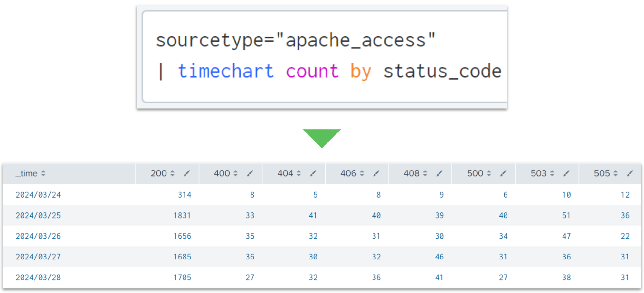This screenshot has width=644, height=293.
Task: Click value 6 in the 500 column
Action: click(x=506, y=195)
